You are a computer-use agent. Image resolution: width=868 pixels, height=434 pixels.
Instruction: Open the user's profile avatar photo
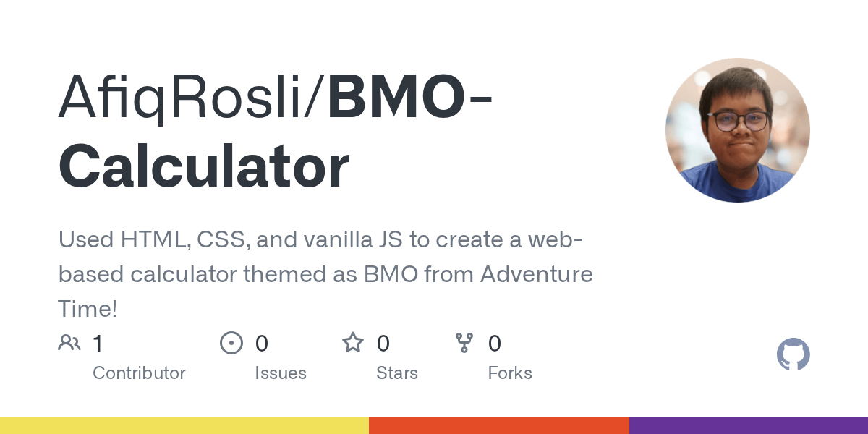pyautogui.click(x=738, y=130)
